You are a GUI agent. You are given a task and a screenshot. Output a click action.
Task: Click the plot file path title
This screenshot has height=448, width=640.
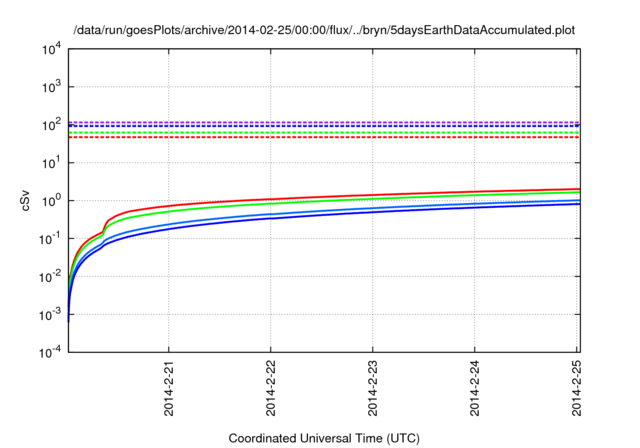coord(324,30)
